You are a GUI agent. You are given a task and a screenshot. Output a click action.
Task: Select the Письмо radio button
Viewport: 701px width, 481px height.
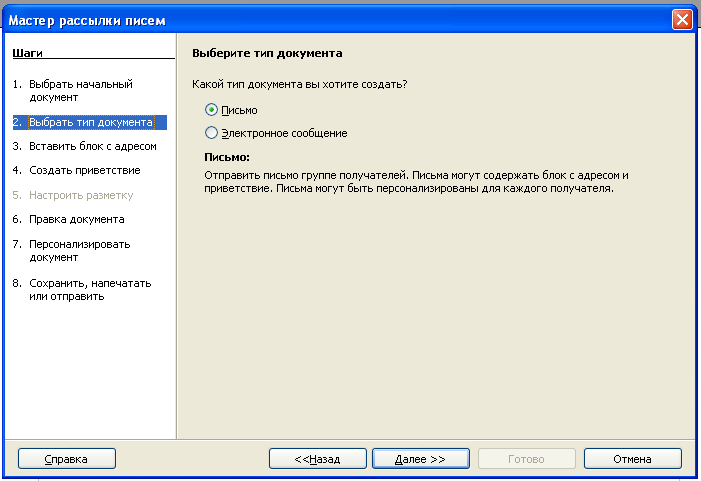click(211, 110)
